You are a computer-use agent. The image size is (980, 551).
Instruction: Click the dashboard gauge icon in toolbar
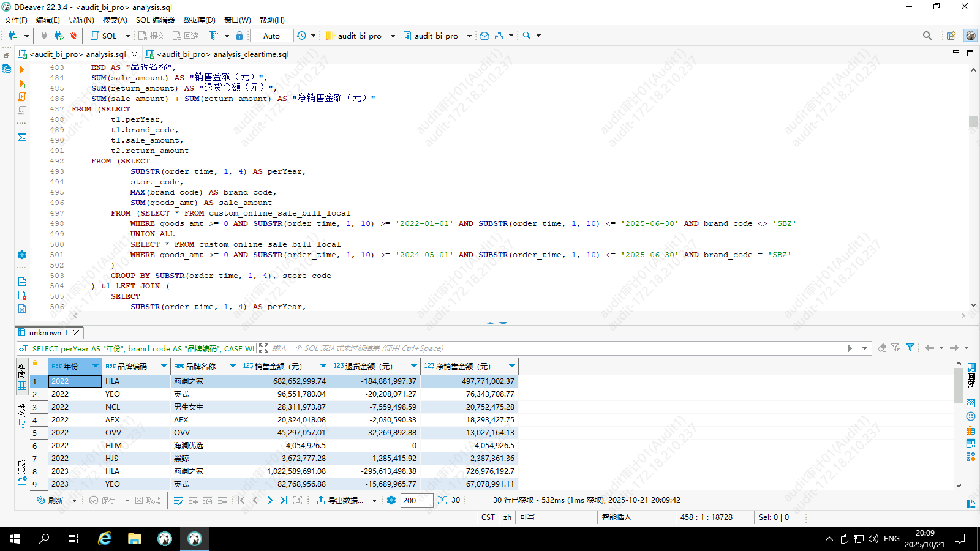(x=484, y=36)
